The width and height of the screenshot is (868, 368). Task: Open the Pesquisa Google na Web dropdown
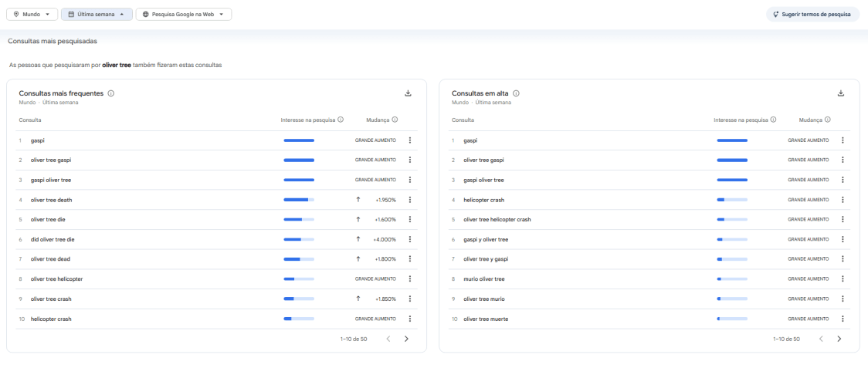(x=184, y=15)
